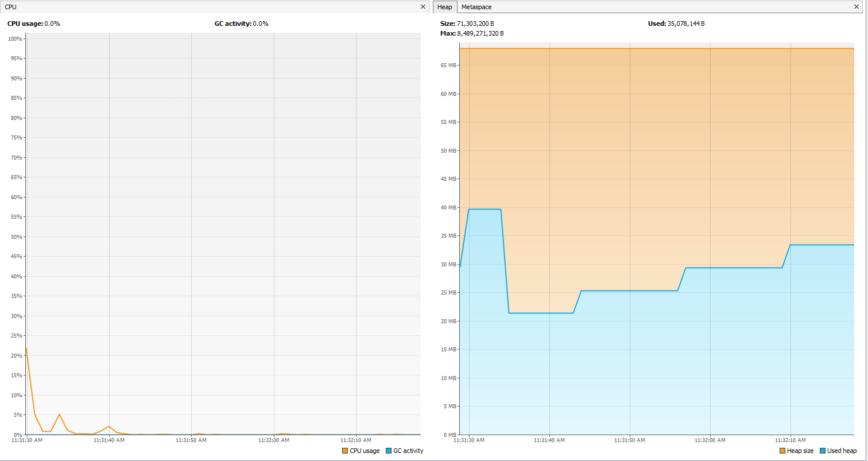Click the Used heap legend label
Image resolution: width=868 pixels, height=461 pixels.
pyautogui.click(x=842, y=451)
